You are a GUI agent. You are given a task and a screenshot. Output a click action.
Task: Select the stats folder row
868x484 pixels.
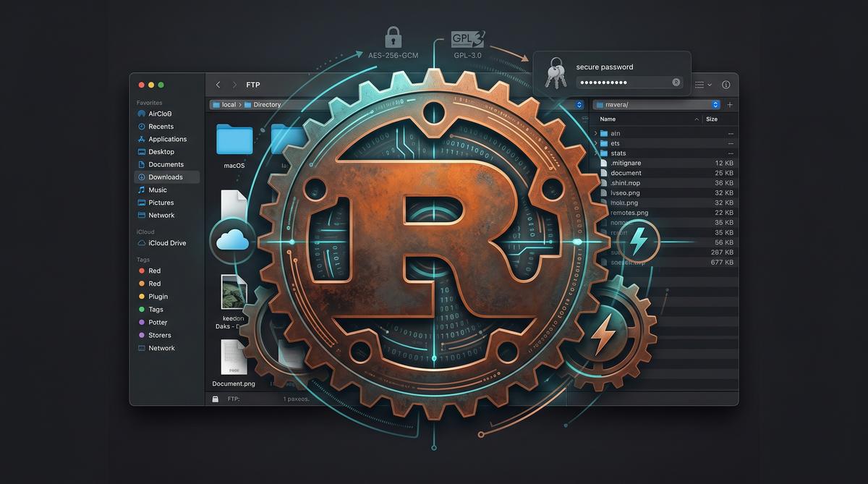tap(664, 153)
